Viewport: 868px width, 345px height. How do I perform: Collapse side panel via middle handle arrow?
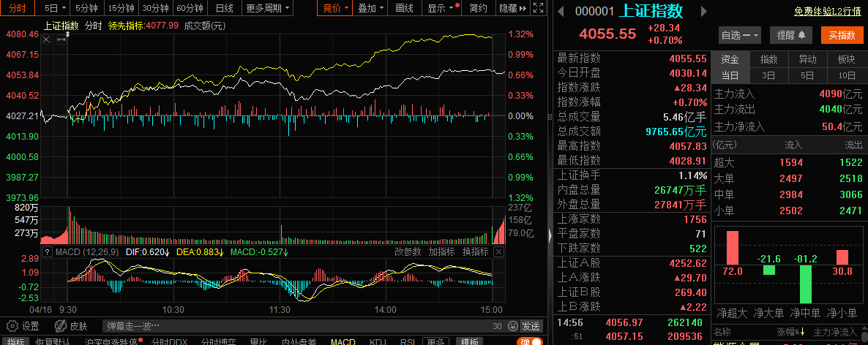[x=550, y=235]
